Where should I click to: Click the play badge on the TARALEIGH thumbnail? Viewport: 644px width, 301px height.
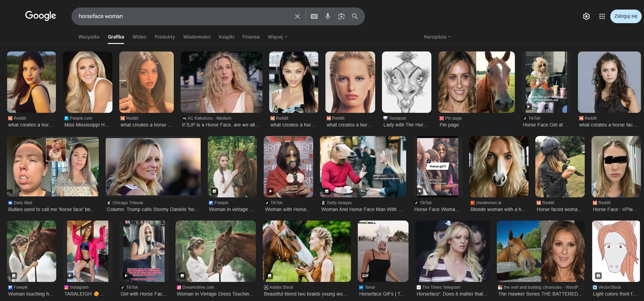coord(70,276)
